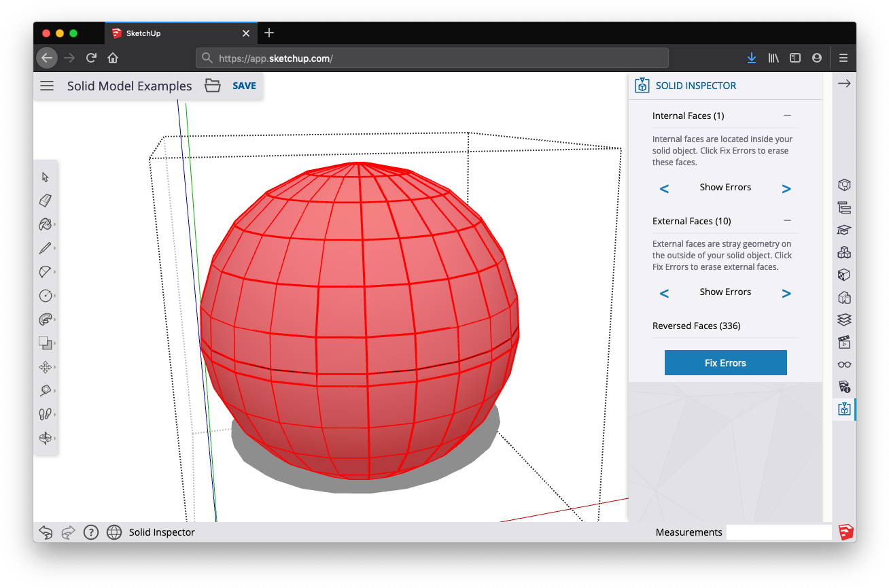The image size is (889, 588).
Task: Collapse the External Faces section
Action: (787, 220)
